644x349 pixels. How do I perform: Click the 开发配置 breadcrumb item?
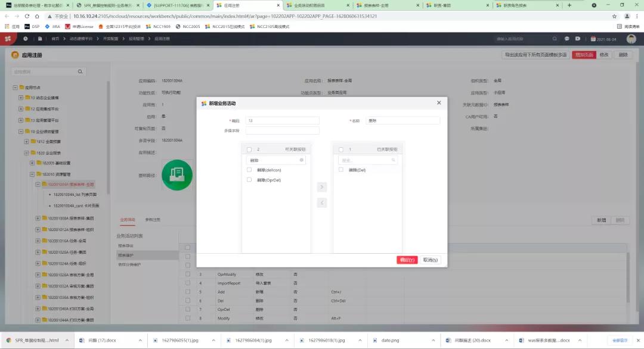(x=110, y=39)
